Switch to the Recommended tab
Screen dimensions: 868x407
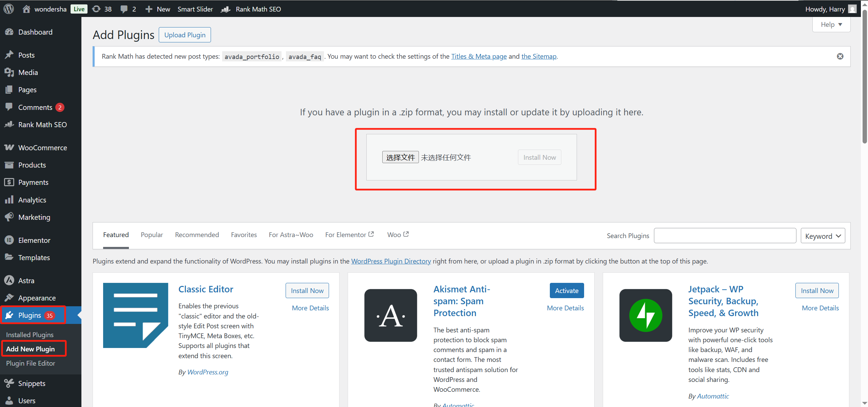pos(197,235)
